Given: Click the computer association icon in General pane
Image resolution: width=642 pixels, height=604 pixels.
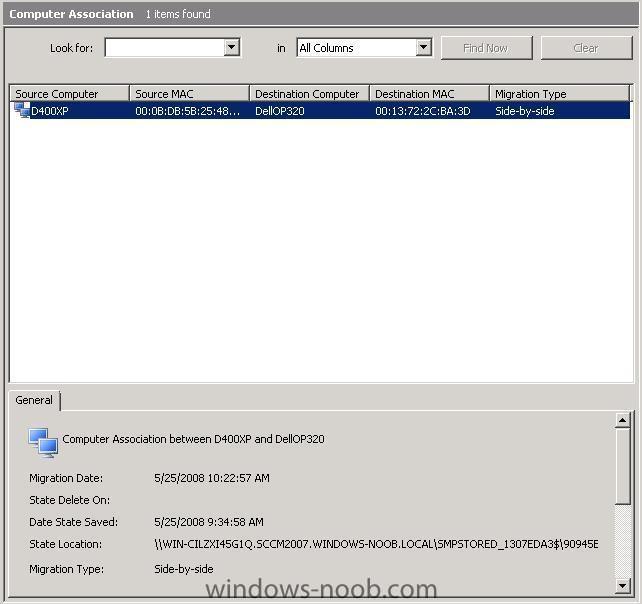Looking at the screenshot, I should coord(43,443).
